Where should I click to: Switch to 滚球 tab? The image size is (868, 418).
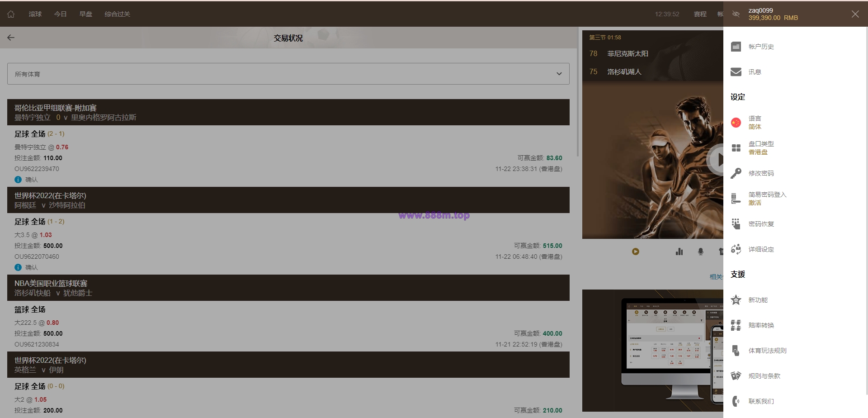tap(35, 14)
